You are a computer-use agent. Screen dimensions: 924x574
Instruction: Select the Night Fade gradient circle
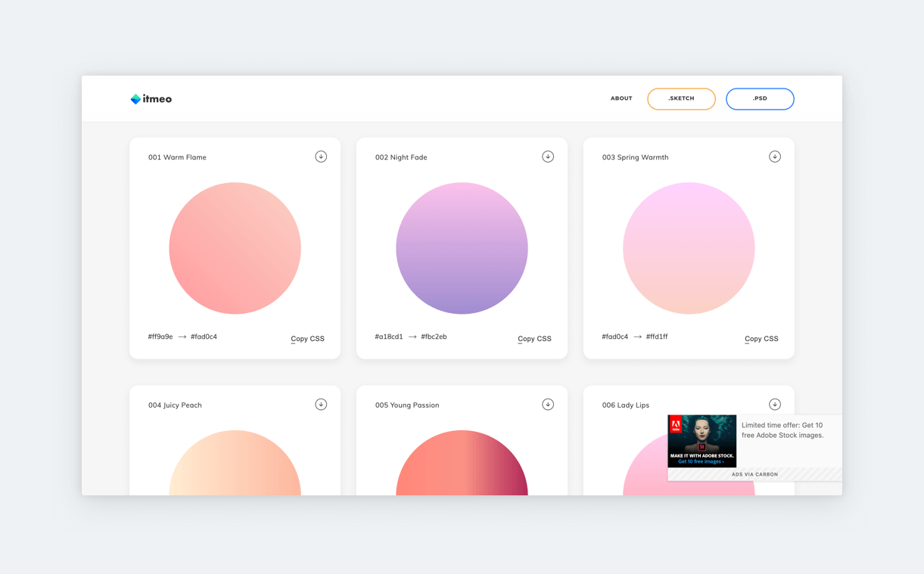462,248
